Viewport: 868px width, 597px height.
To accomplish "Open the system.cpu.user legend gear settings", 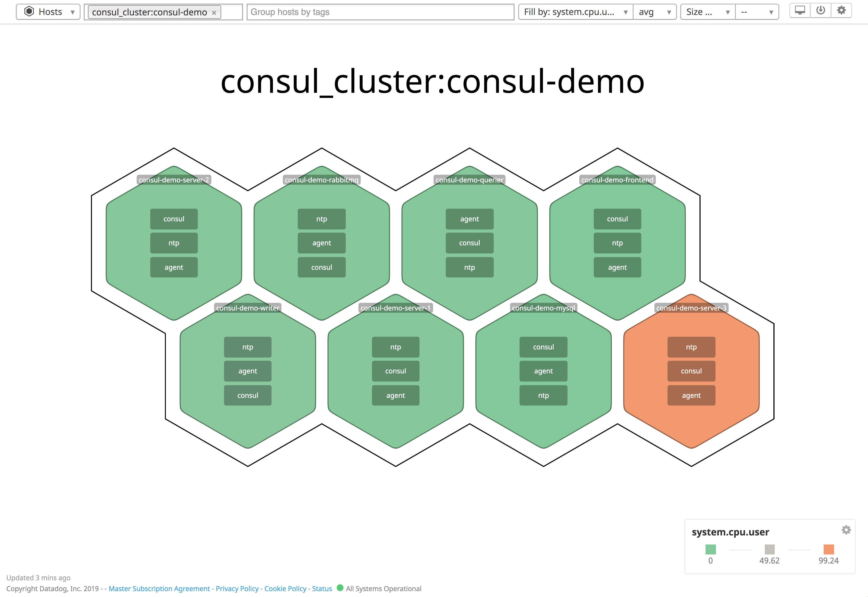I will coord(846,530).
